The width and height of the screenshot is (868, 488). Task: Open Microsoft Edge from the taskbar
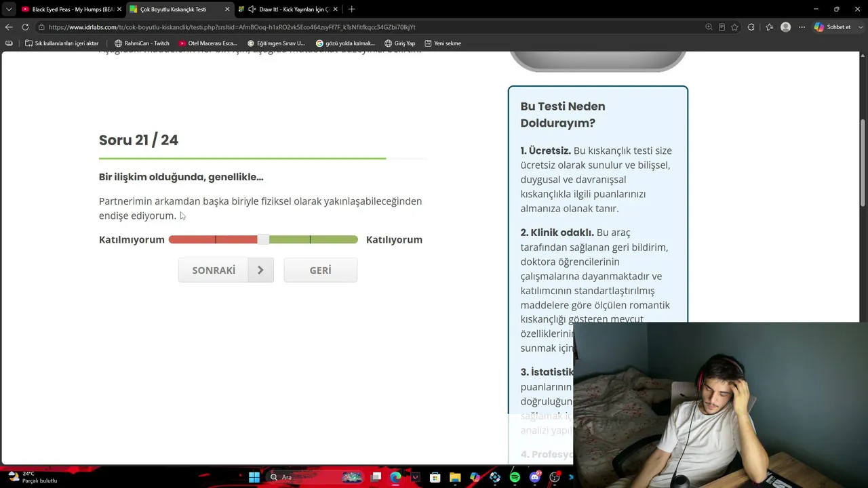(395, 477)
